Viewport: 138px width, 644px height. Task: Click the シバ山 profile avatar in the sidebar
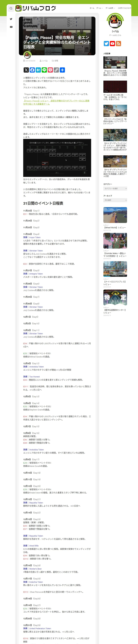click(x=115, y=21)
